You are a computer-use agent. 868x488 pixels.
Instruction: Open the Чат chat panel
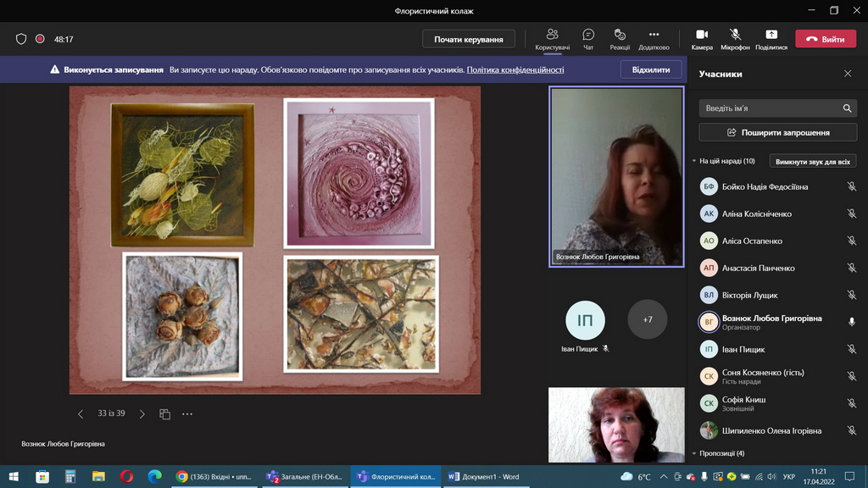pos(588,39)
